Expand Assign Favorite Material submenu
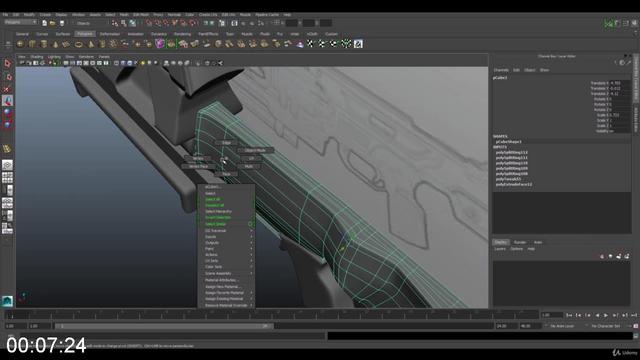The height and width of the screenshot is (360, 640). 227,293
